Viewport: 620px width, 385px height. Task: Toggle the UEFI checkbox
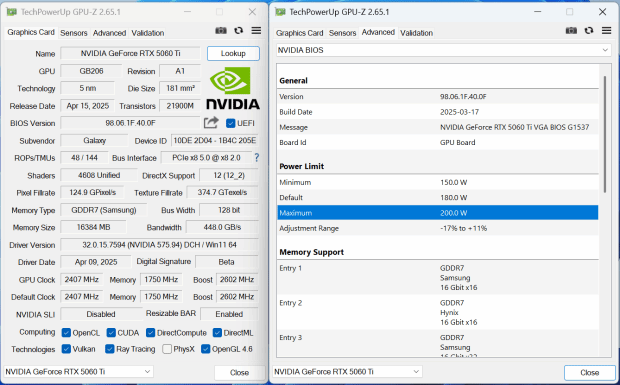(231, 123)
